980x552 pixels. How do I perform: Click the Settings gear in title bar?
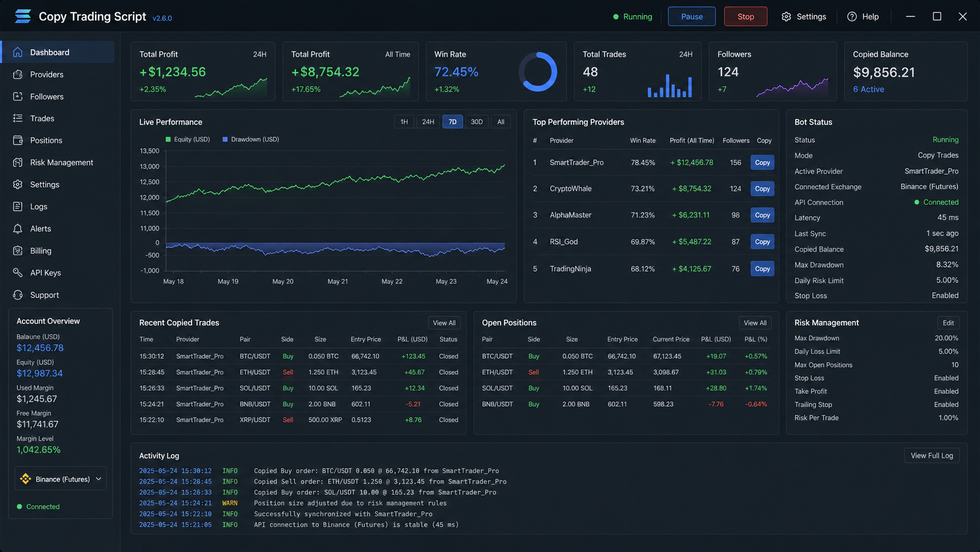click(x=786, y=16)
